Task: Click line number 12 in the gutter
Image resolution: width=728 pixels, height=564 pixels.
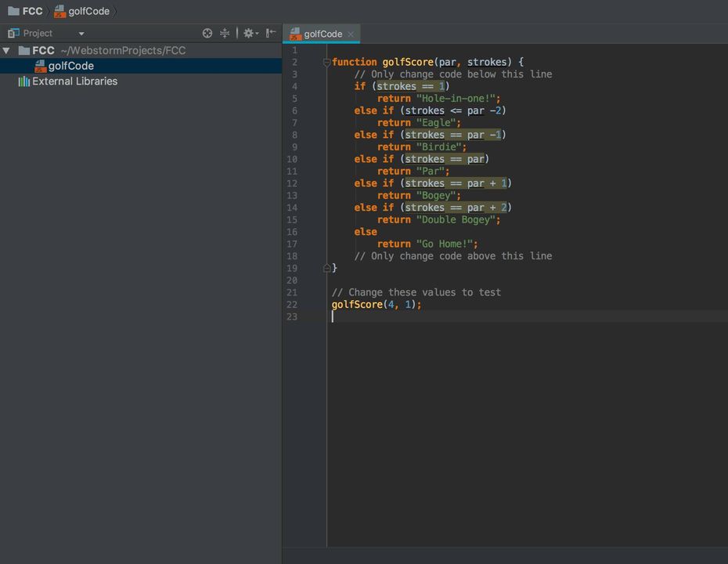Action: (x=292, y=183)
